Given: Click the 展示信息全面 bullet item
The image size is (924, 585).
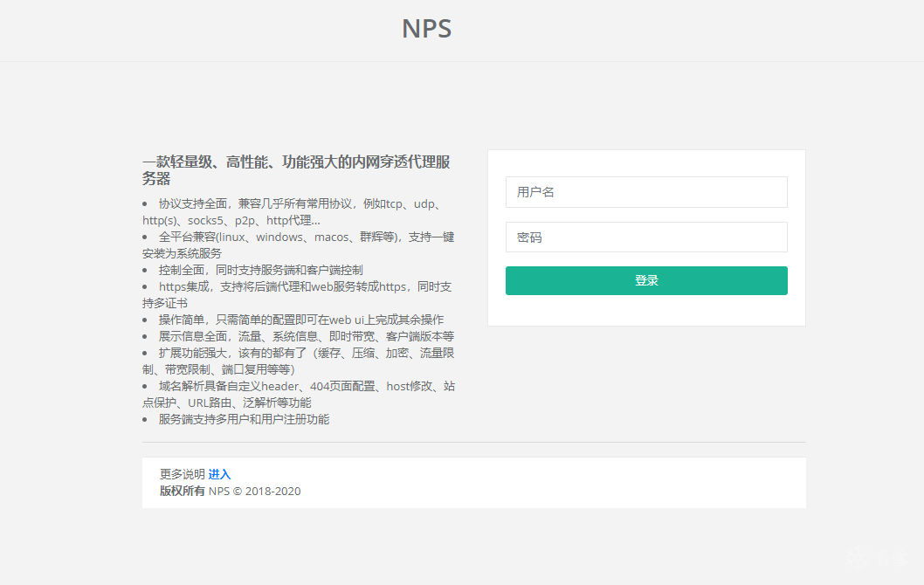Looking at the screenshot, I should click(x=306, y=336).
